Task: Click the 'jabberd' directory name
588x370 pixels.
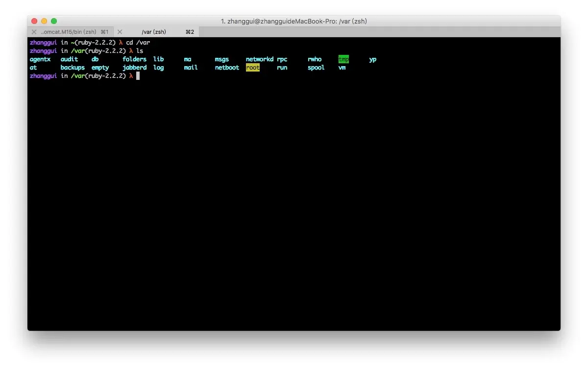Action: 134,68
